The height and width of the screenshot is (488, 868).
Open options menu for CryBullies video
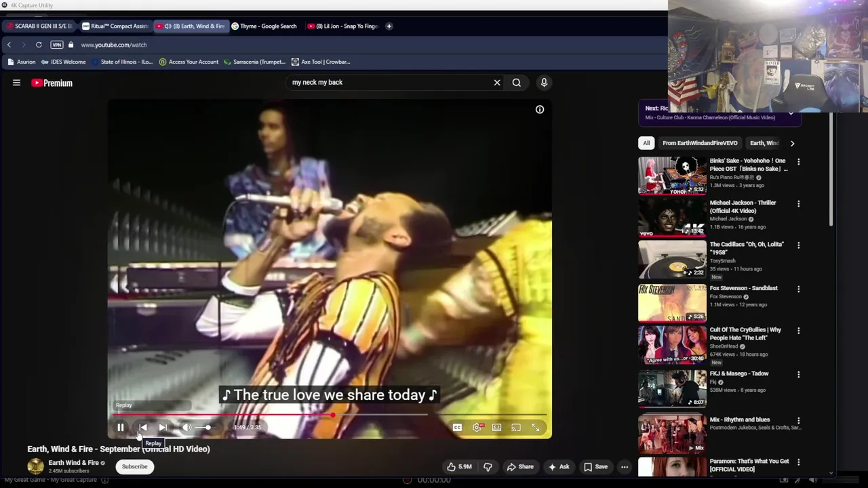click(x=798, y=331)
